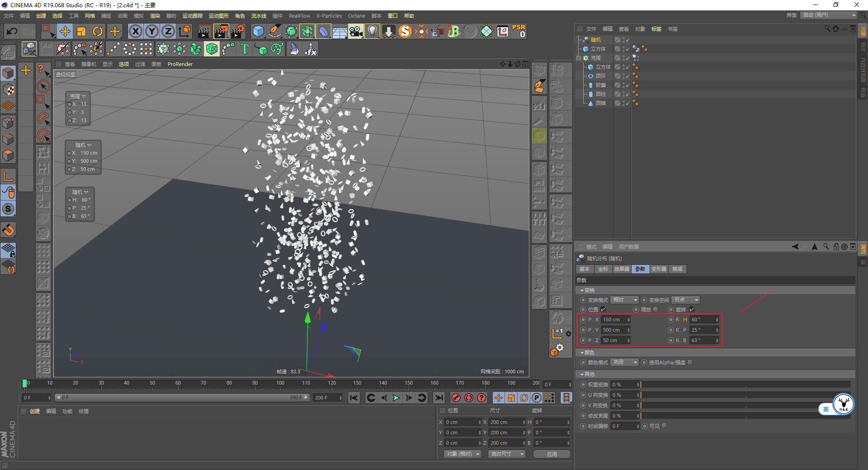Open the 界面 layout dropdown
Image resolution: width=868 pixels, height=470 pixels.
coord(829,15)
